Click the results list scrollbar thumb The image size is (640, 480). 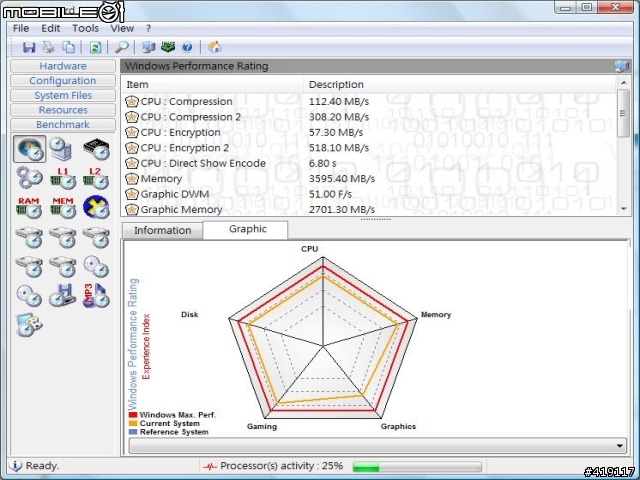(x=623, y=113)
